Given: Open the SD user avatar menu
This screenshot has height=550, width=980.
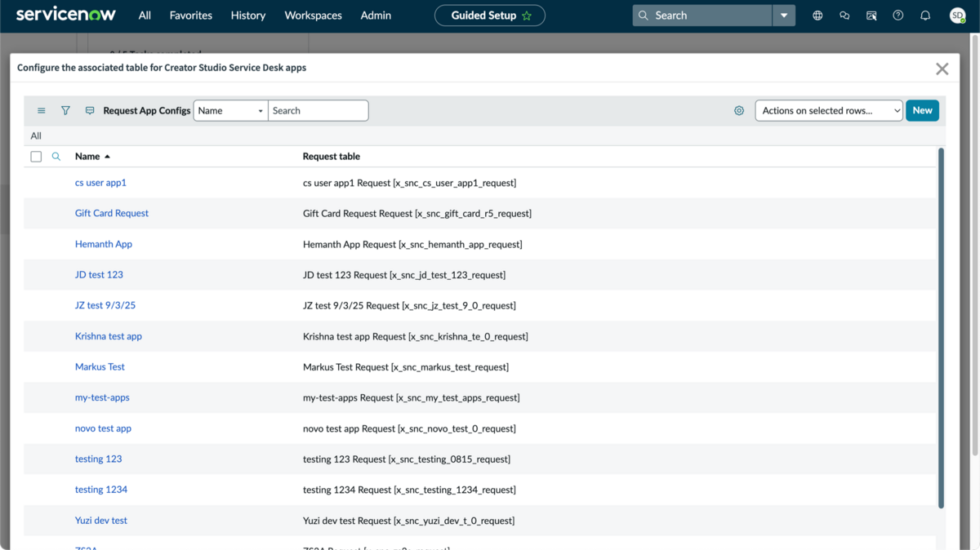Looking at the screenshot, I should click(x=957, y=16).
